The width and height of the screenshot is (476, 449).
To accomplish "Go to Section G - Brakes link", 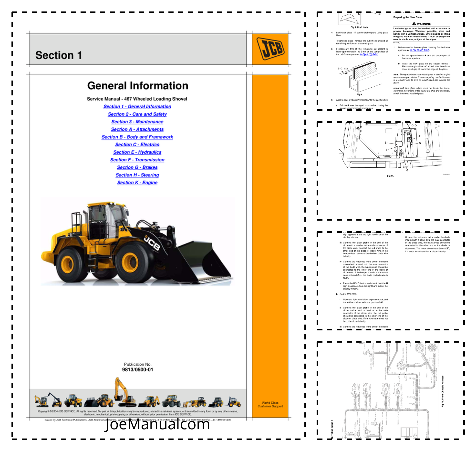I will coord(137,167).
